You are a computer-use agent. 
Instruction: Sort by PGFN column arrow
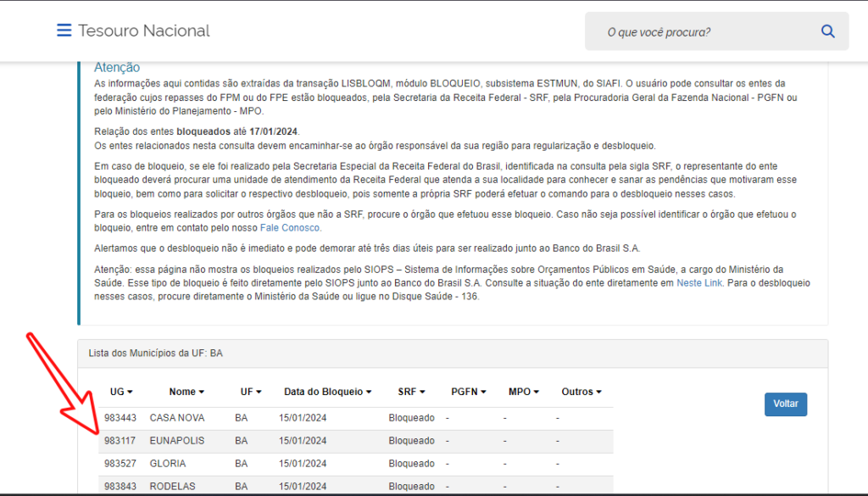[x=483, y=392]
